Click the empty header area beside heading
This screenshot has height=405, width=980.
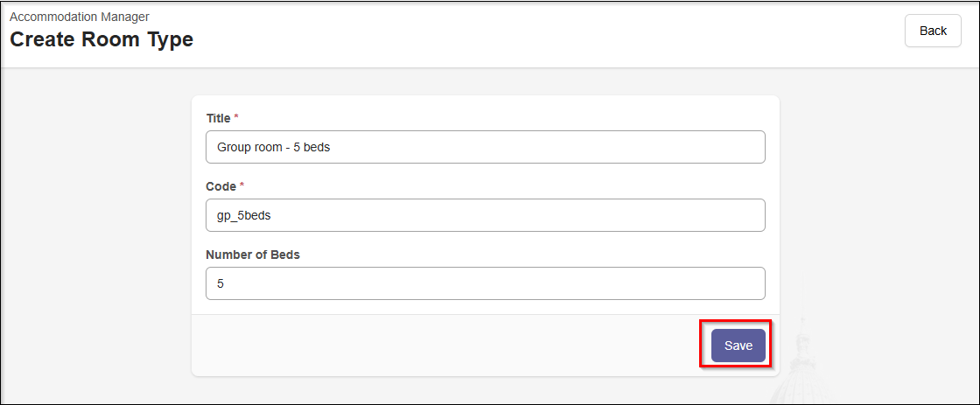(525, 35)
